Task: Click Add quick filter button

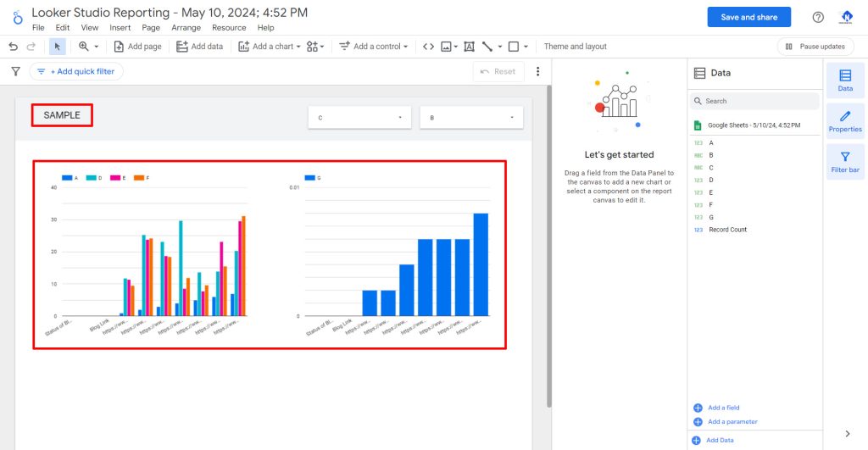Action: pos(76,72)
